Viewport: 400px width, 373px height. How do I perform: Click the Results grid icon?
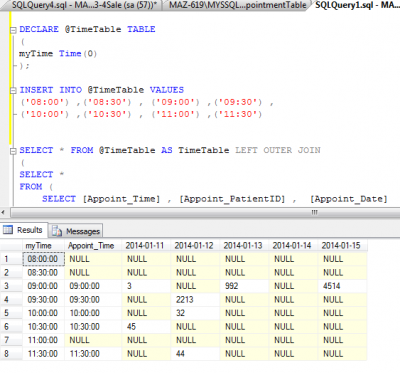pos(8,230)
